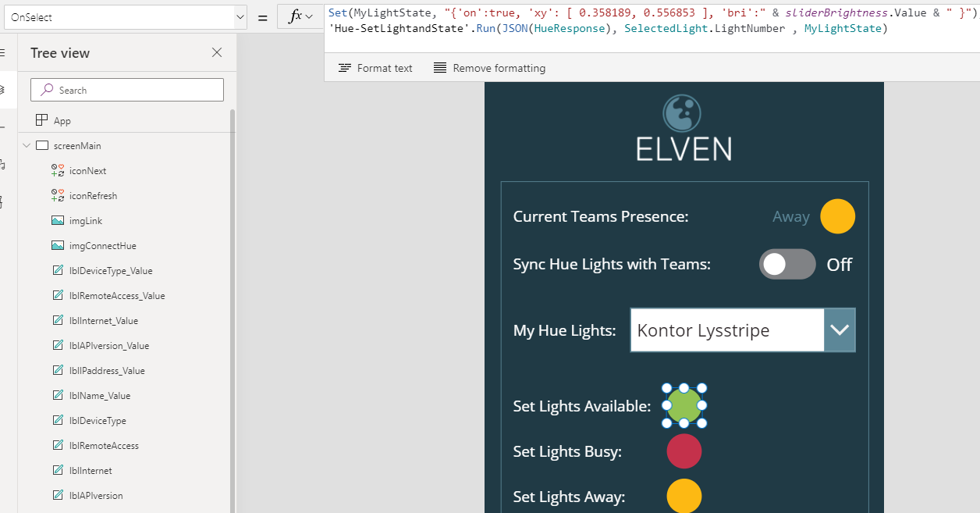The width and height of the screenshot is (980, 513).
Task: Click the Remove formatting icon
Action: click(440, 68)
